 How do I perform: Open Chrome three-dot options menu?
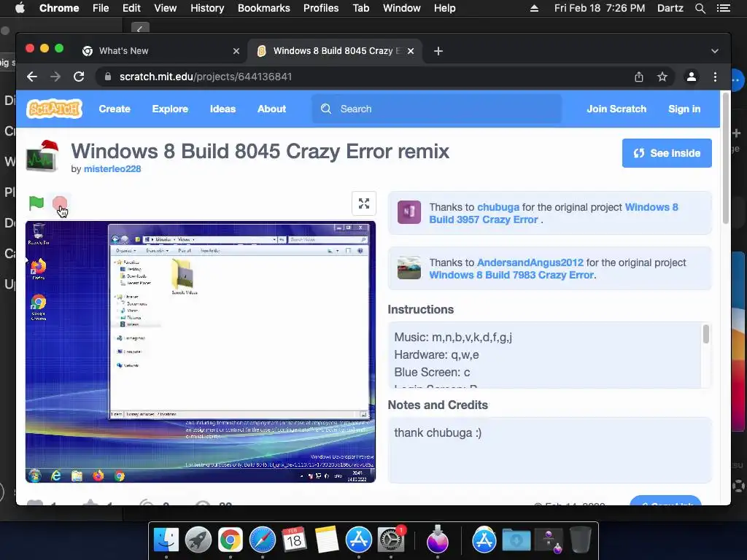coord(715,77)
